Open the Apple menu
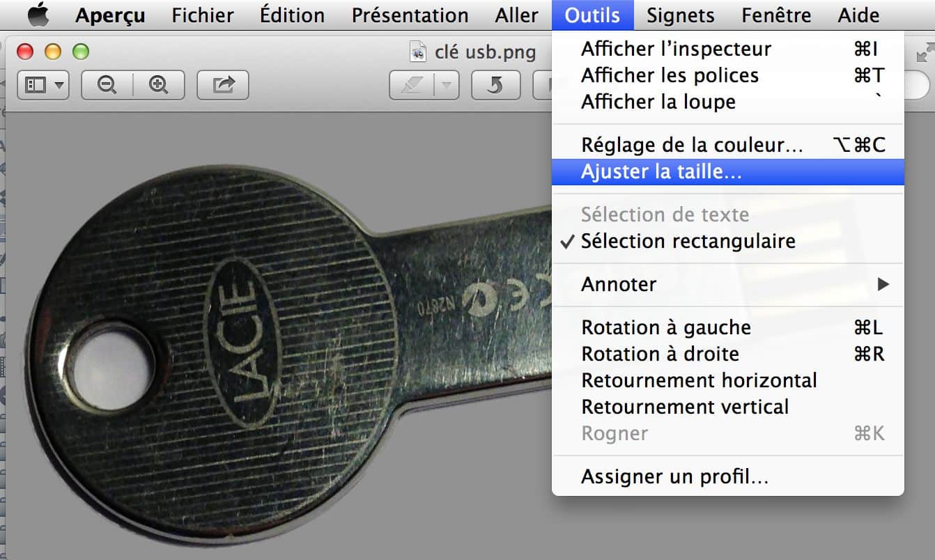 (38, 15)
